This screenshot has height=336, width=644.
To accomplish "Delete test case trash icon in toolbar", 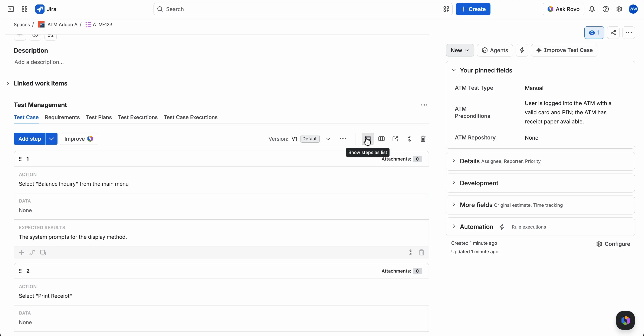I will coord(423,139).
